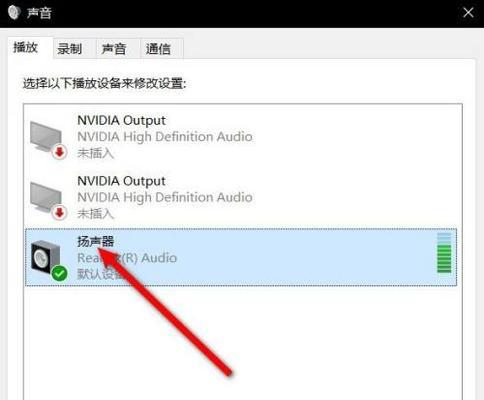Click NVIDIA High Definition Audio under first output
The image size is (484, 400).
click(x=165, y=137)
